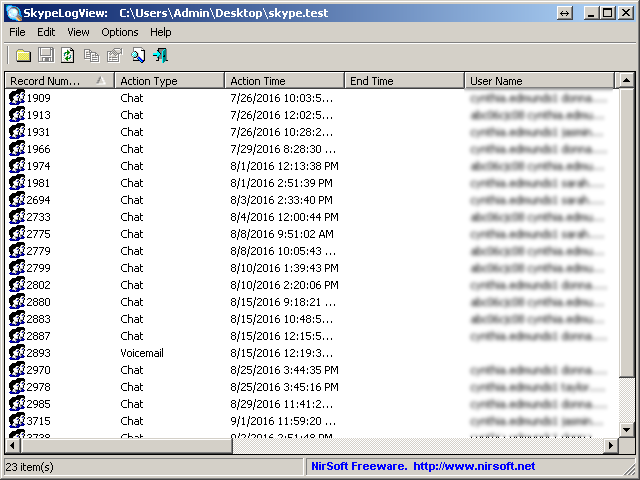
Task: Click the Exit toolbar icon
Action: coord(160,55)
